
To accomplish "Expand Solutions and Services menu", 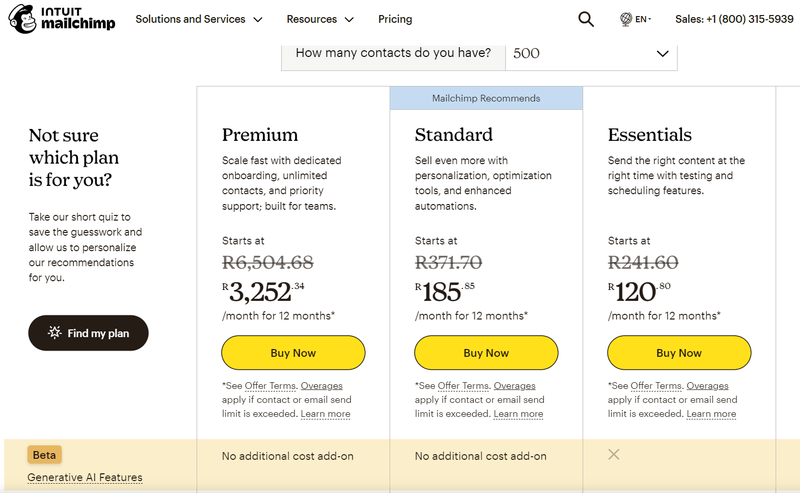I will pyautogui.click(x=199, y=19).
